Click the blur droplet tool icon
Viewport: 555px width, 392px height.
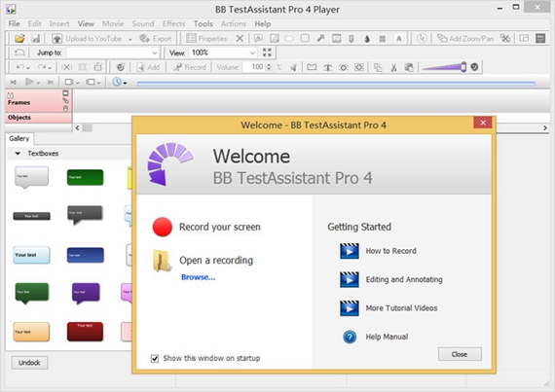367,39
